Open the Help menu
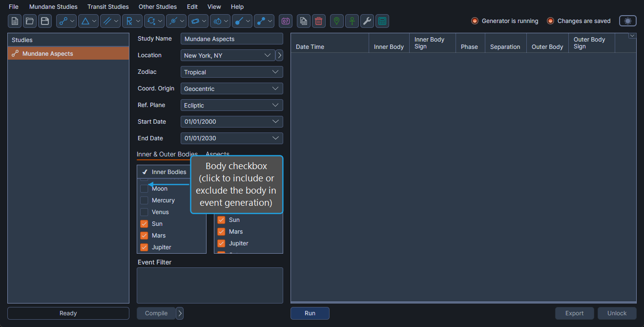The image size is (644, 327). pos(237,7)
